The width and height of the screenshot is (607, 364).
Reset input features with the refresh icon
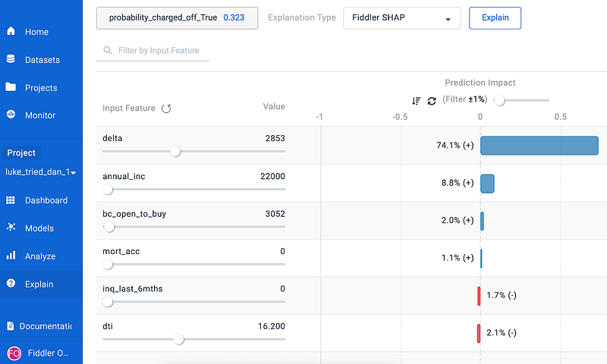[166, 108]
